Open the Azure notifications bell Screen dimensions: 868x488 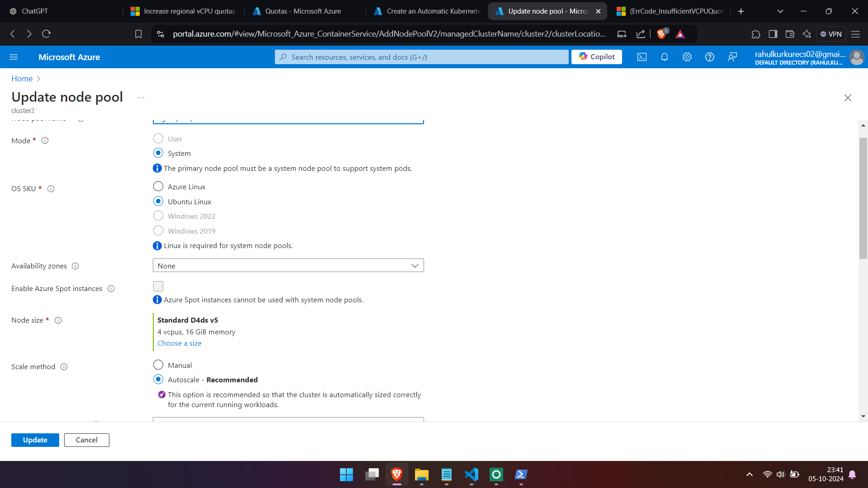click(665, 57)
